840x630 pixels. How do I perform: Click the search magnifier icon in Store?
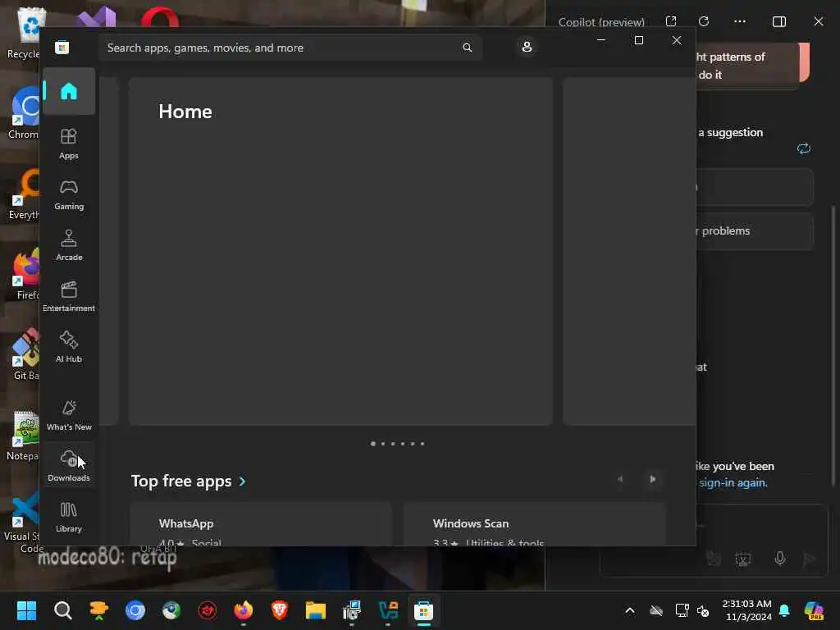pos(467,48)
